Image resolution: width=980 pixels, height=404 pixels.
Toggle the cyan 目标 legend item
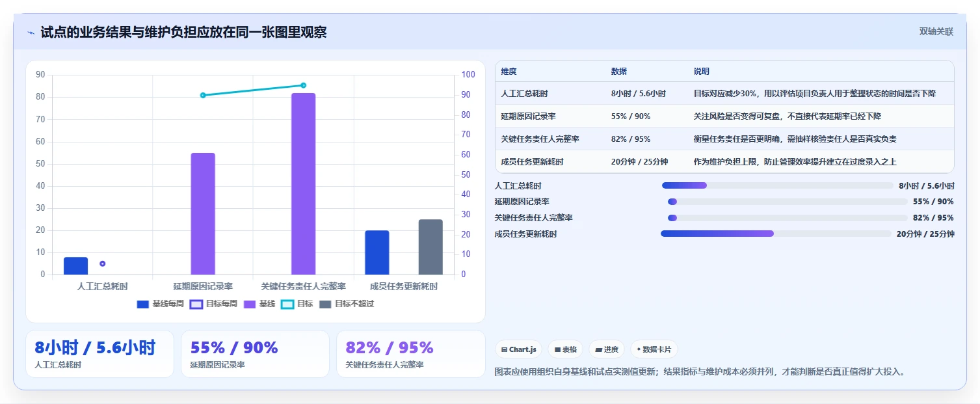(x=297, y=304)
